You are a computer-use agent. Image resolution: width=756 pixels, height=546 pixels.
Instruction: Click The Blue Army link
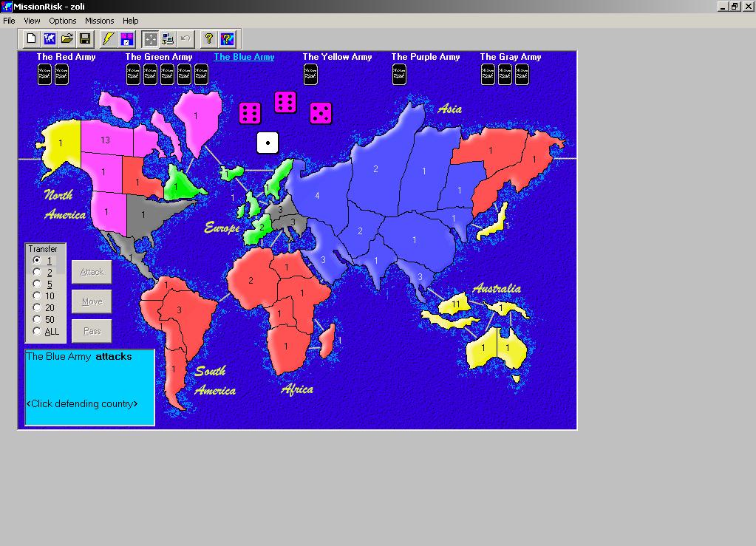244,57
